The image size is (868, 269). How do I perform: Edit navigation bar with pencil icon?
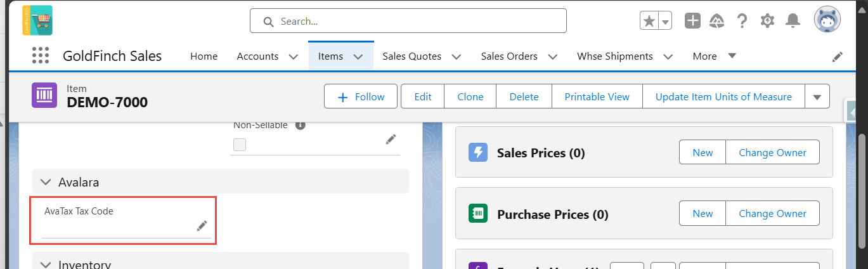pos(838,56)
